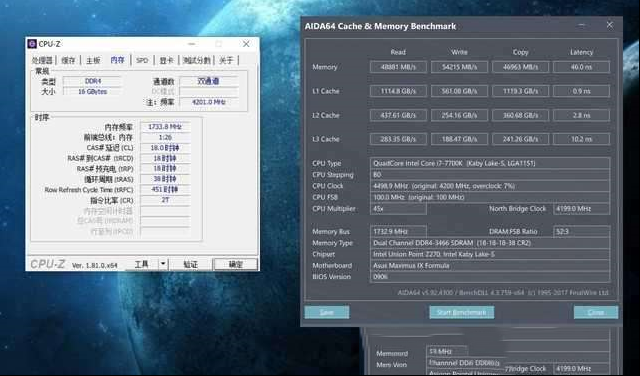The width and height of the screenshot is (640, 376).
Task: Click the 指令比率 (CR) value 2T
Action: coord(165,200)
